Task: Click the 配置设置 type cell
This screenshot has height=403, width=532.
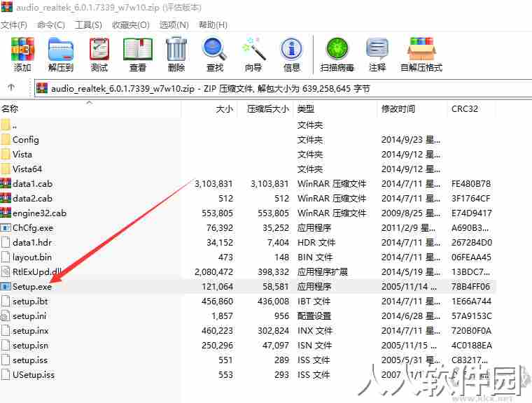Action: (x=314, y=316)
